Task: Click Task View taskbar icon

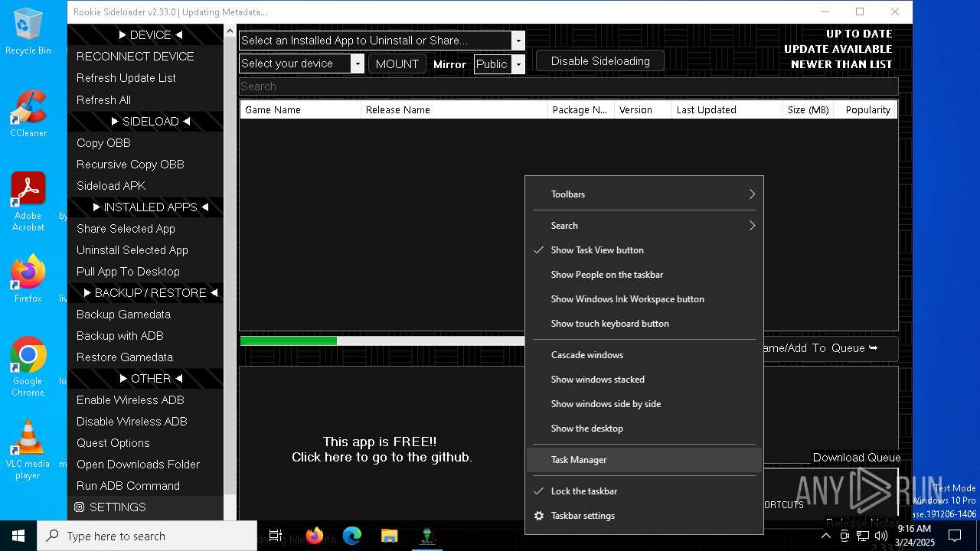Action: [276, 536]
